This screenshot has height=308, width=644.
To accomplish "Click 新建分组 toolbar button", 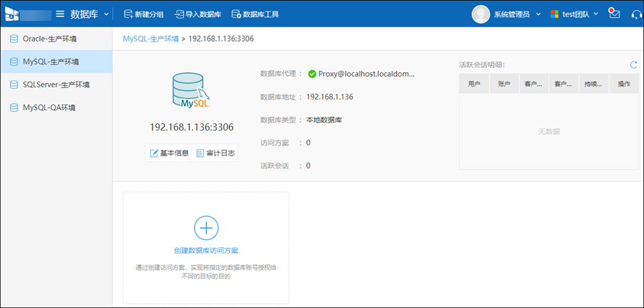I will [x=144, y=14].
